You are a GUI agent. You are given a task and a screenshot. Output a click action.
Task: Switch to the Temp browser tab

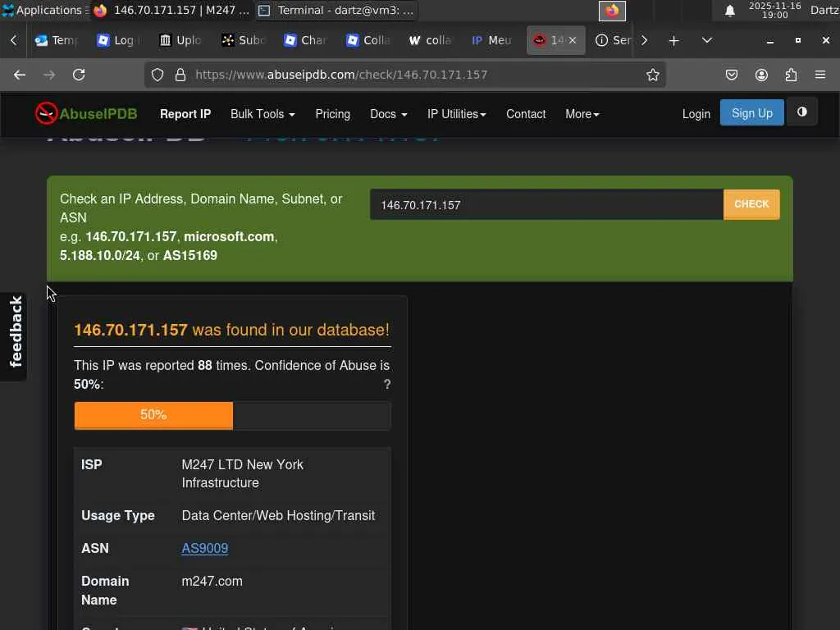(x=57, y=40)
